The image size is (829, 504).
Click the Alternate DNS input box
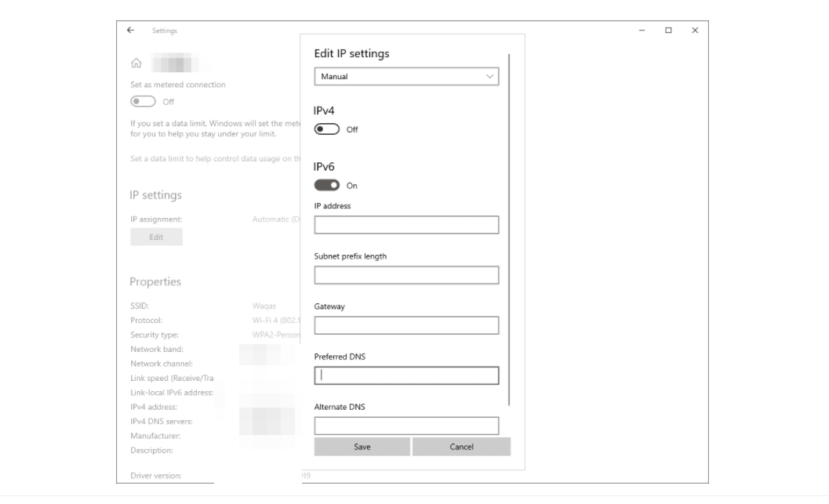click(406, 426)
